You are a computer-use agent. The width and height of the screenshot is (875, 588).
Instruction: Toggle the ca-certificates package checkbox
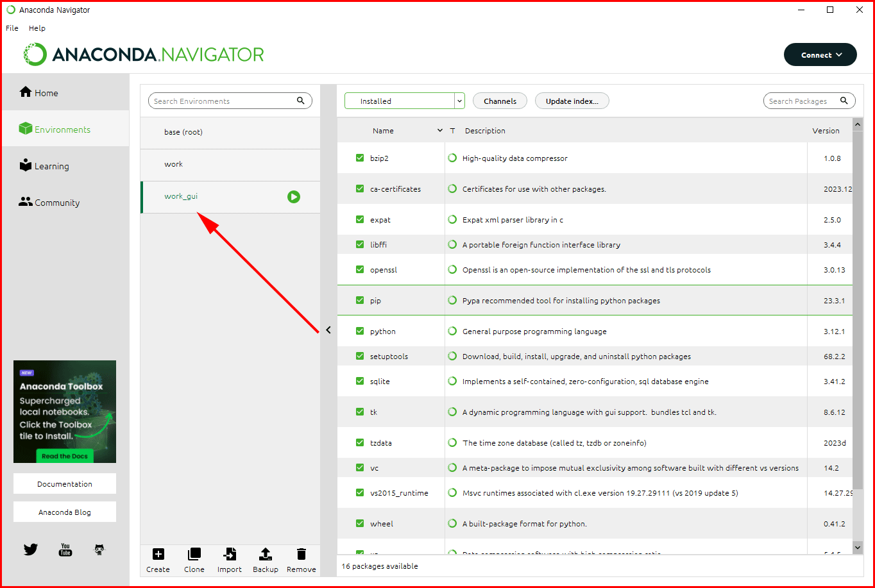click(x=360, y=189)
